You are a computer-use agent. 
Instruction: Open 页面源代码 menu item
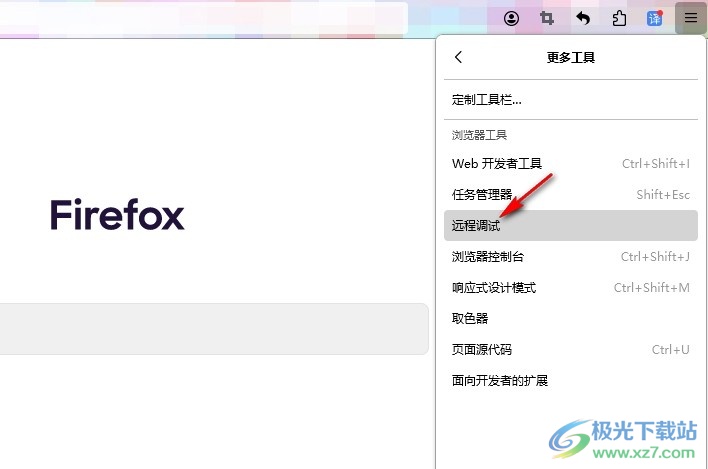click(571, 349)
